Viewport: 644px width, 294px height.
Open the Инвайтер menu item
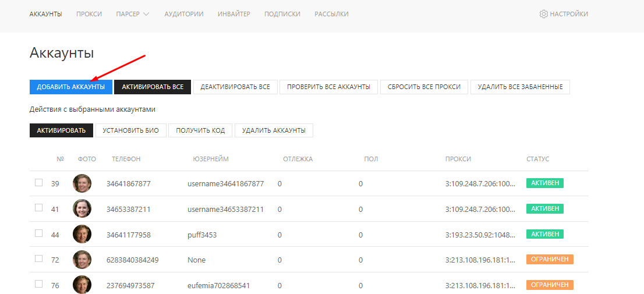click(234, 14)
